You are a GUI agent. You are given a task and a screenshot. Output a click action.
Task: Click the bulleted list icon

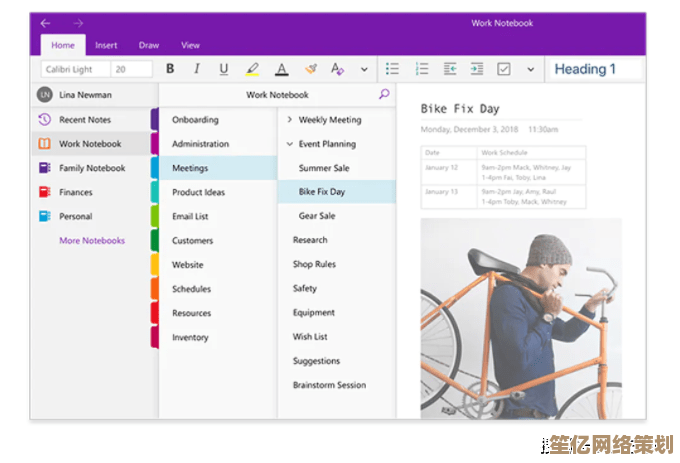click(393, 69)
